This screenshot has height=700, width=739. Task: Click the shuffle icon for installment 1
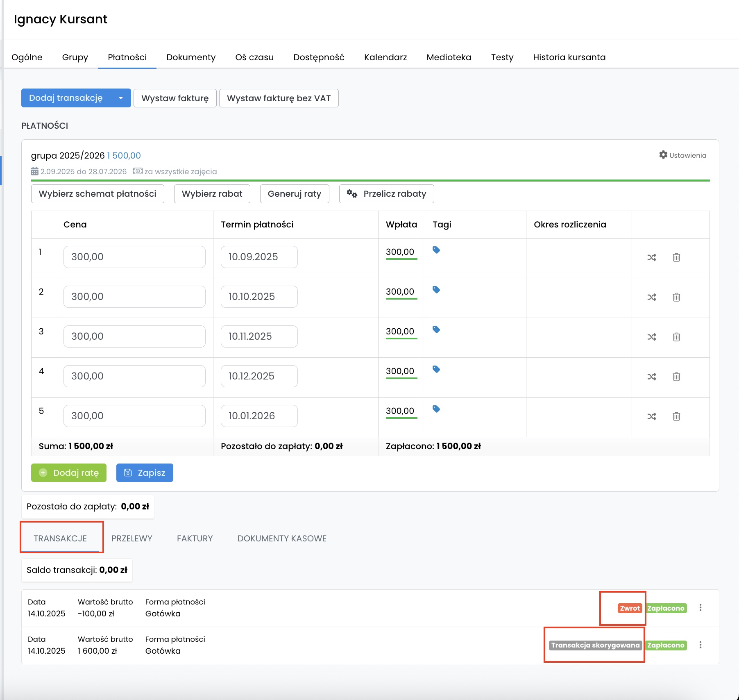point(651,257)
